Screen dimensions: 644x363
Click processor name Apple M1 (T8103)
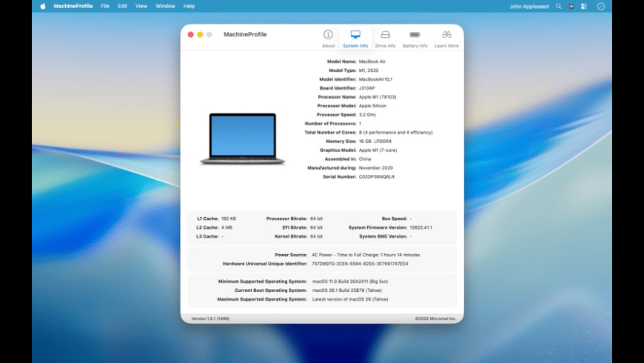[378, 97]
